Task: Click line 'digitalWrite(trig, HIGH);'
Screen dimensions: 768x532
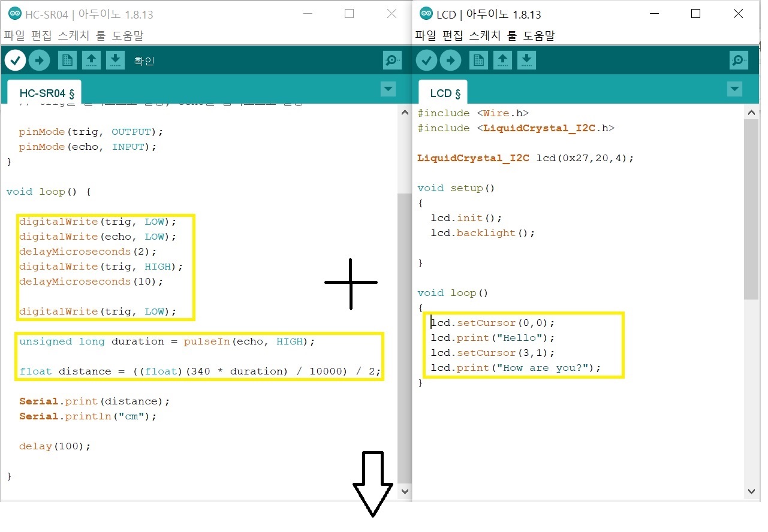Action: (x=101, y=267)
